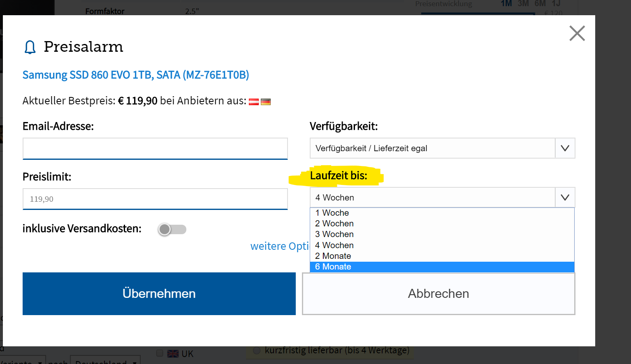Open Samsung SSD 860 EVO 1TB product link

point(136,75)
